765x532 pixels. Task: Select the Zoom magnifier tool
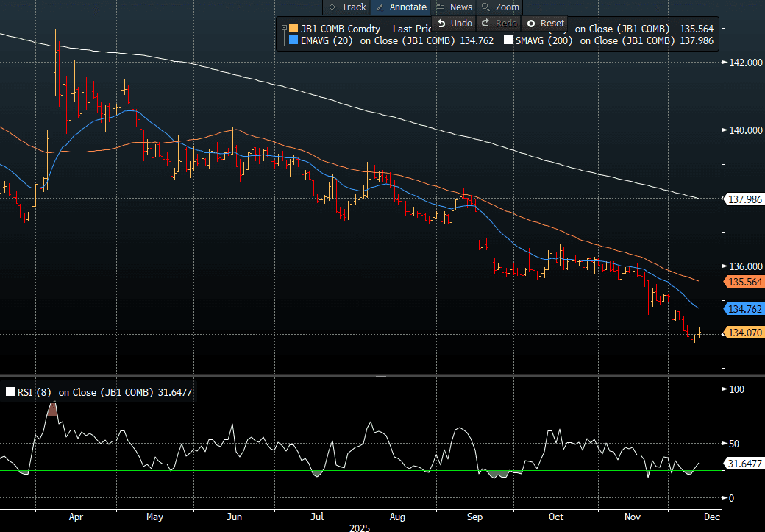tap(500, 7)
